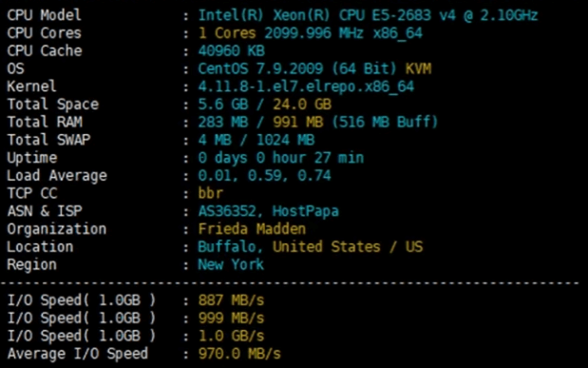Select the Total RAM usage value
Viewport: 588px width, 368px height.
317,122
